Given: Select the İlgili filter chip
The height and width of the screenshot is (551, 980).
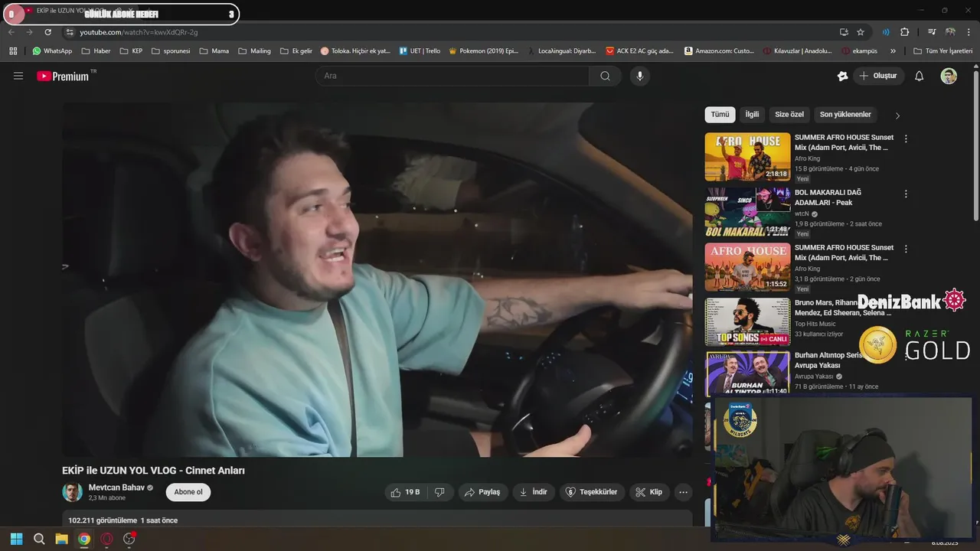Looking at the screenshot, I should tap(753, 115).
